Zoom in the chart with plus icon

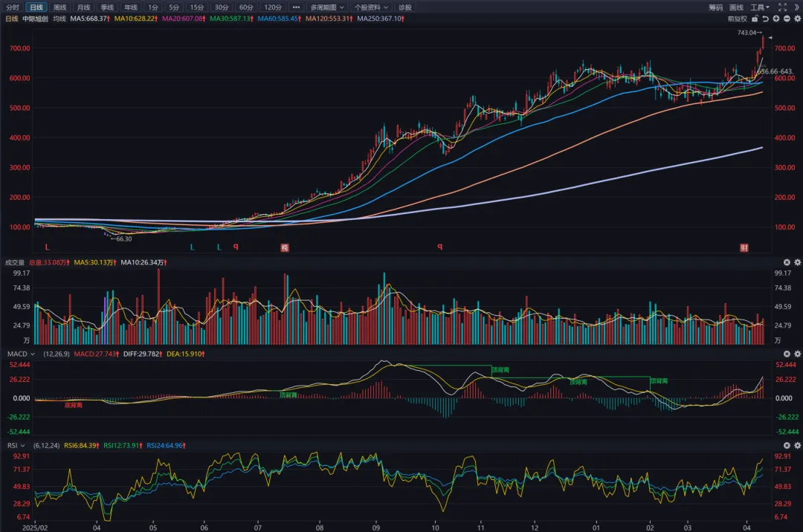coord(776,19)
